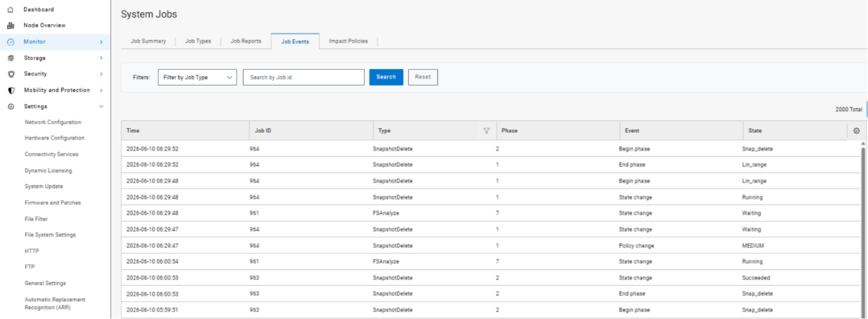868x319 pixels.
Task: Sort by the Phase column header
Action: click(x=510, y=131)
